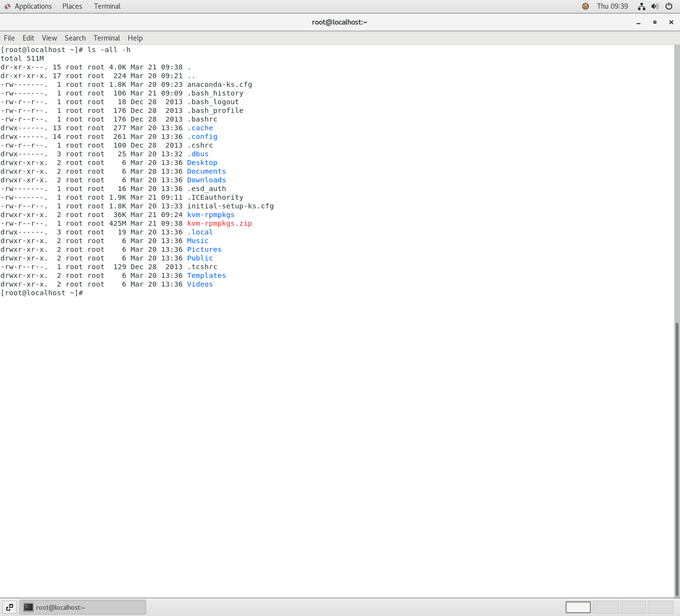680x616 pixels.
Task: Open the Search menu
Action: (x=75, y=38)
